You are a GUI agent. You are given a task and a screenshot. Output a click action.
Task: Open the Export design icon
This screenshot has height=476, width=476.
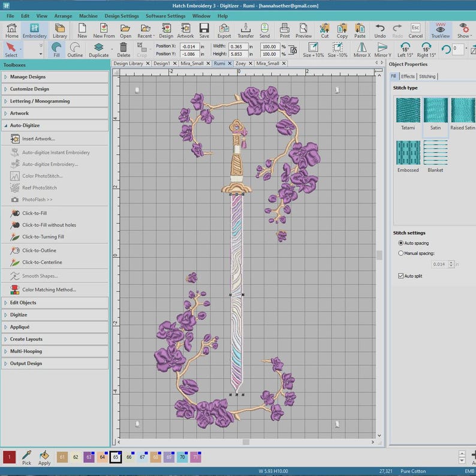point(224,31)
